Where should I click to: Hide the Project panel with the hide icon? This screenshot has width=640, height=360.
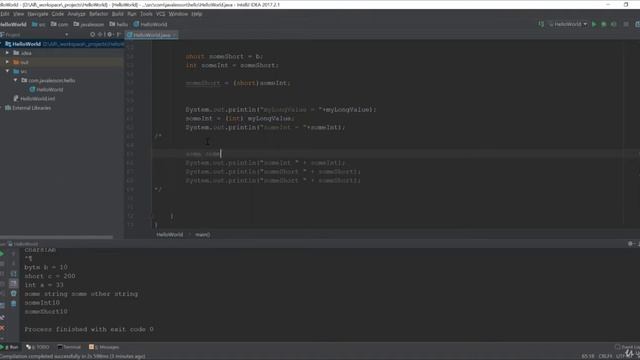[x=118, y=35]
